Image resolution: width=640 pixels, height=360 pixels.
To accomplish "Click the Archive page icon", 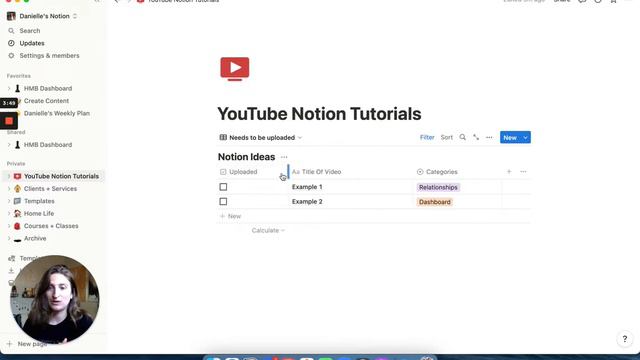I will pos(17,239).
